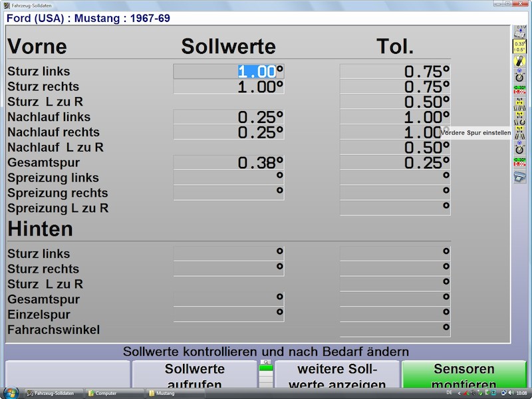Click Spreizung rechts tolerance field

point(395,193)
